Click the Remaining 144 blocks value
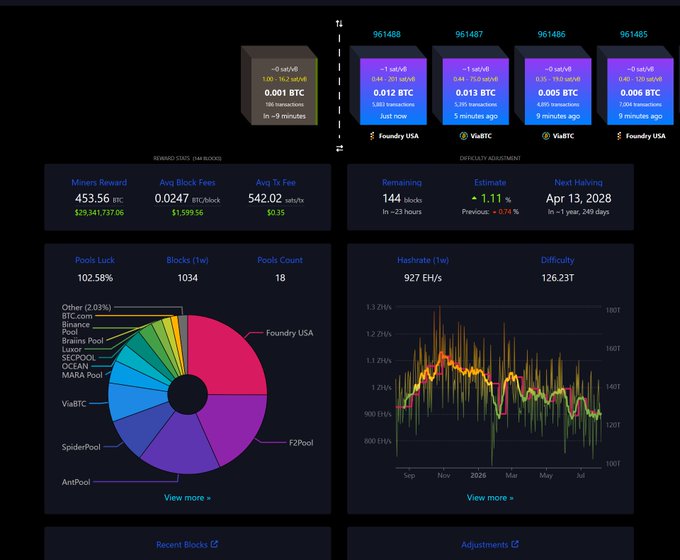This screenshot has width=680, height=560. coord(402,199)
